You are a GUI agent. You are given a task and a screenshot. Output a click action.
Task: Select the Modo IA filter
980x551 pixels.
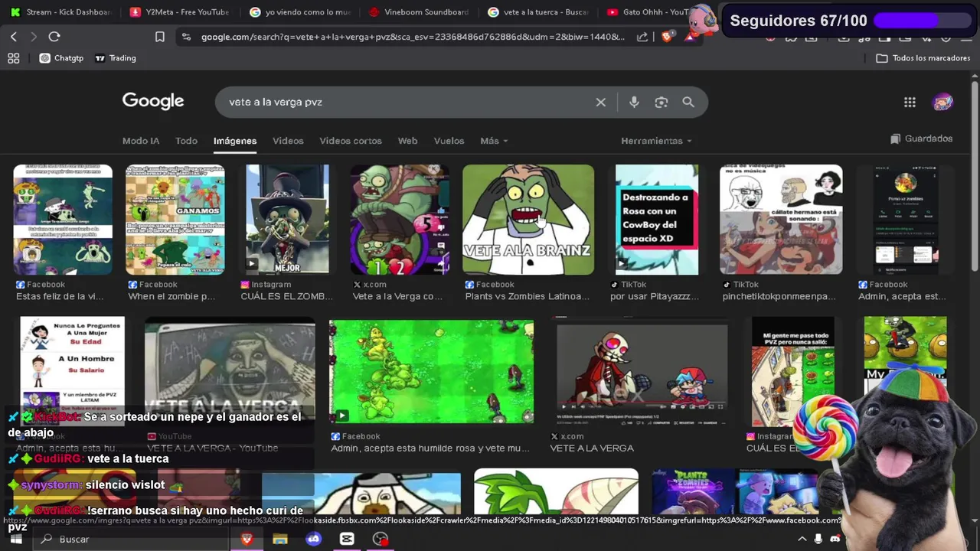pos(141,141)
